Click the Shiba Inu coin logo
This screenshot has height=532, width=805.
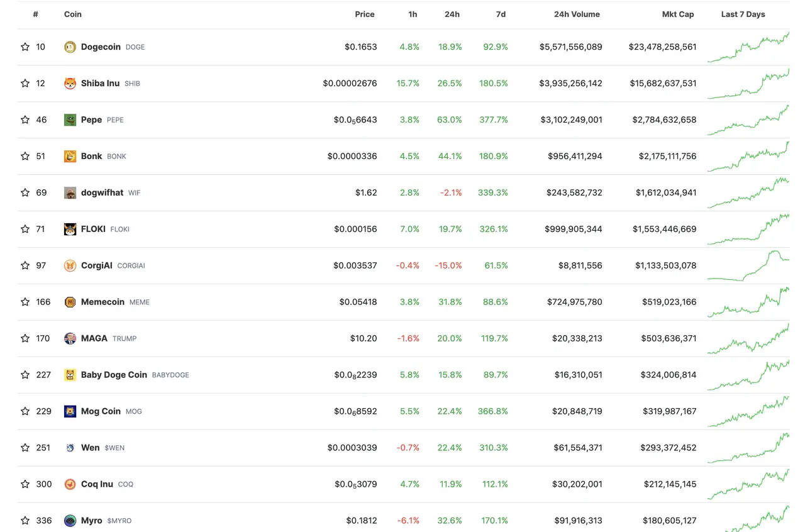[x=70, y=84]
